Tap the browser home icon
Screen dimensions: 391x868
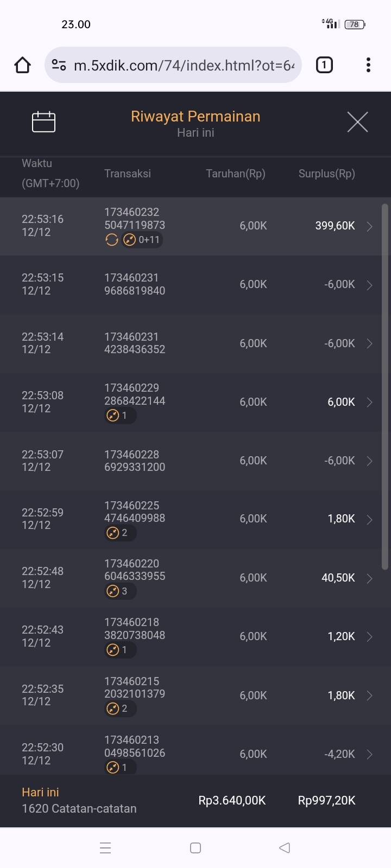point(22,65)
